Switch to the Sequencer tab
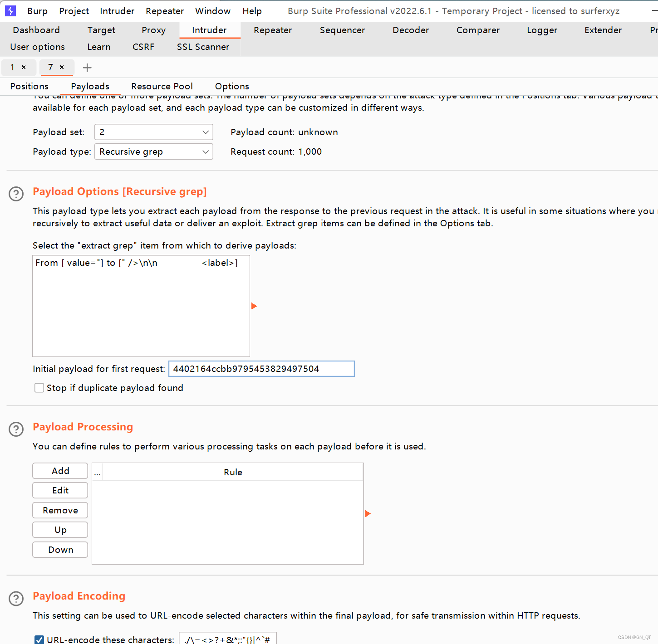658x644 pixels. click(x=342, y=30)
